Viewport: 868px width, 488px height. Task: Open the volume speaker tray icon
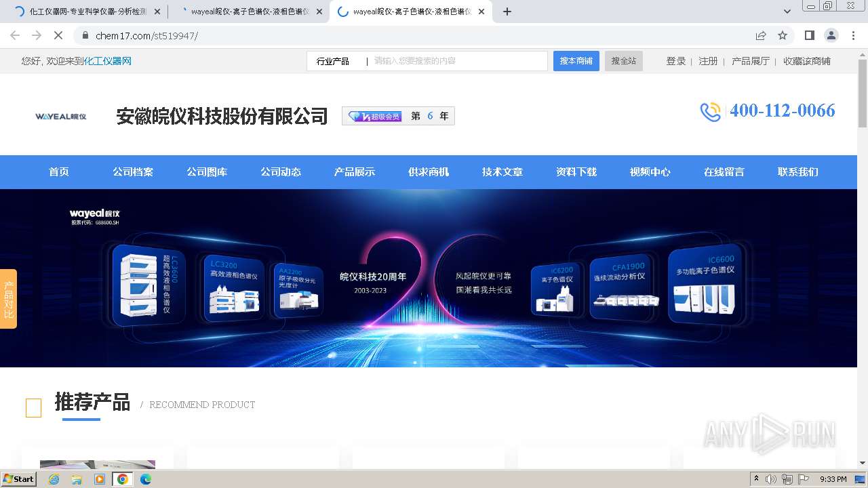[771, 479]
